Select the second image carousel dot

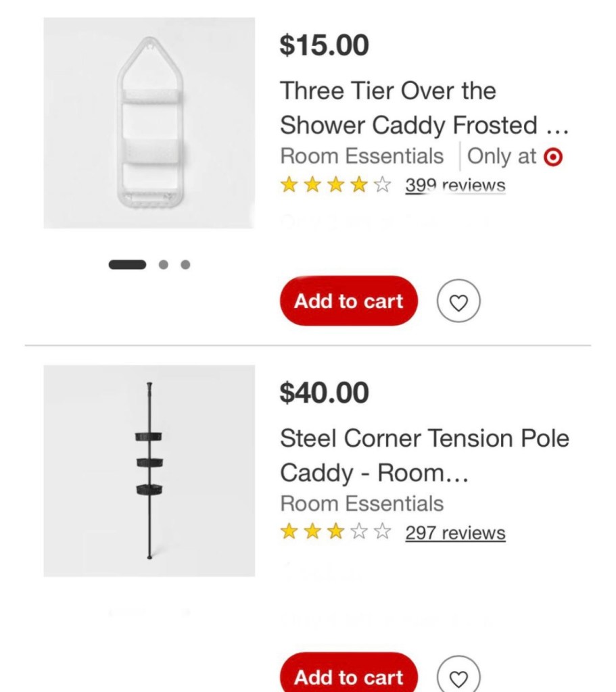pyautogui.click(x=164, y=264)
